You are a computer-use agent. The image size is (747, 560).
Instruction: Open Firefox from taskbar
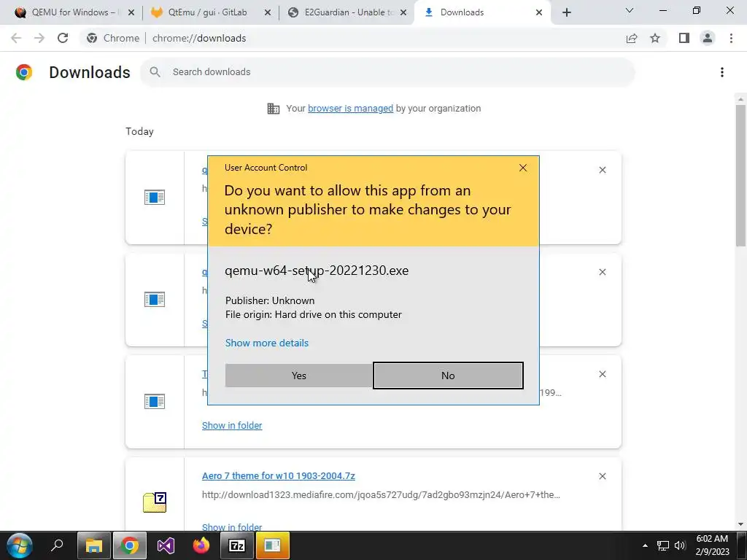point(201,545)
